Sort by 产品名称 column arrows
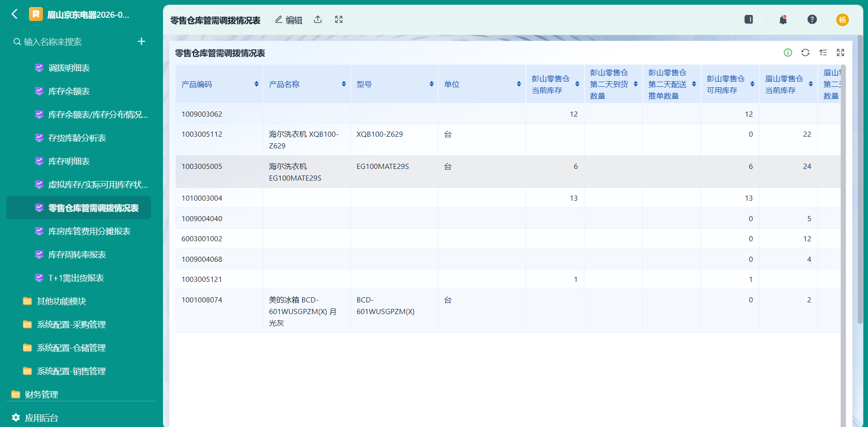868x427 pixels. (344, 84)
